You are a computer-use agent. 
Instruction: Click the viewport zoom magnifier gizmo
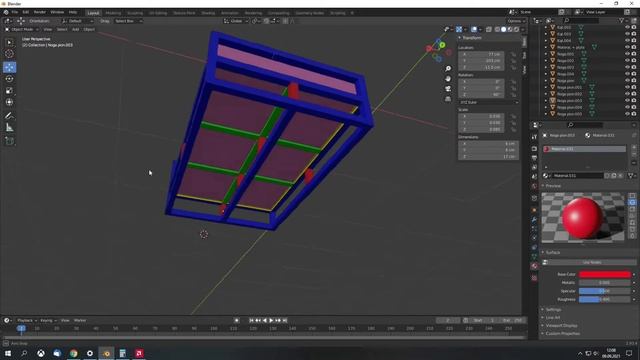[x=448, y=69]
